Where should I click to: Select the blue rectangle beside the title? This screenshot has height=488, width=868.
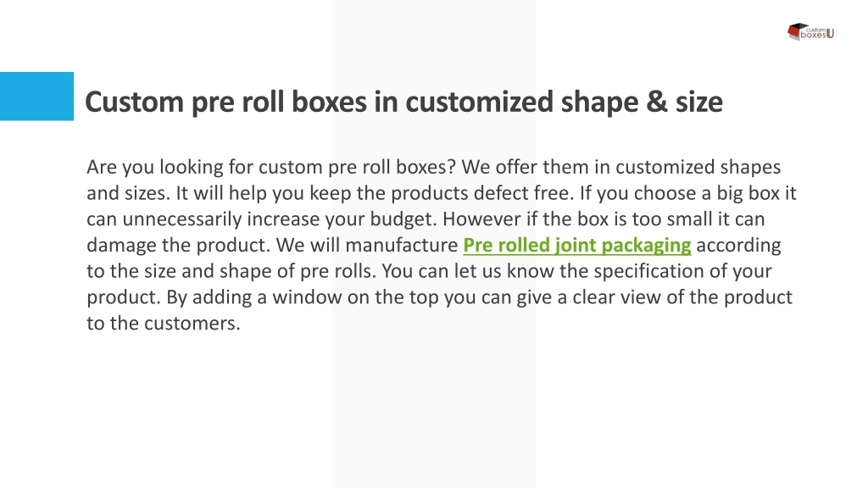coord(36,97)
